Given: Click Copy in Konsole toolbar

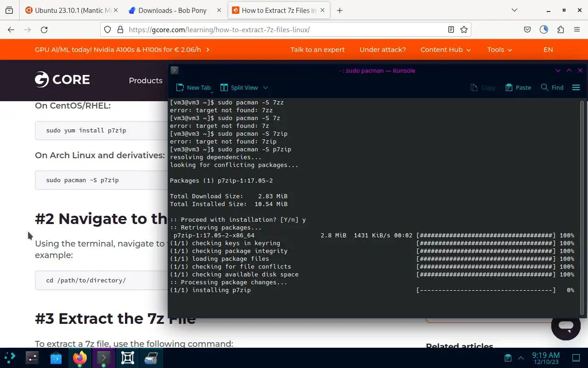Looking at the screenshot, I should click(483, 87).
